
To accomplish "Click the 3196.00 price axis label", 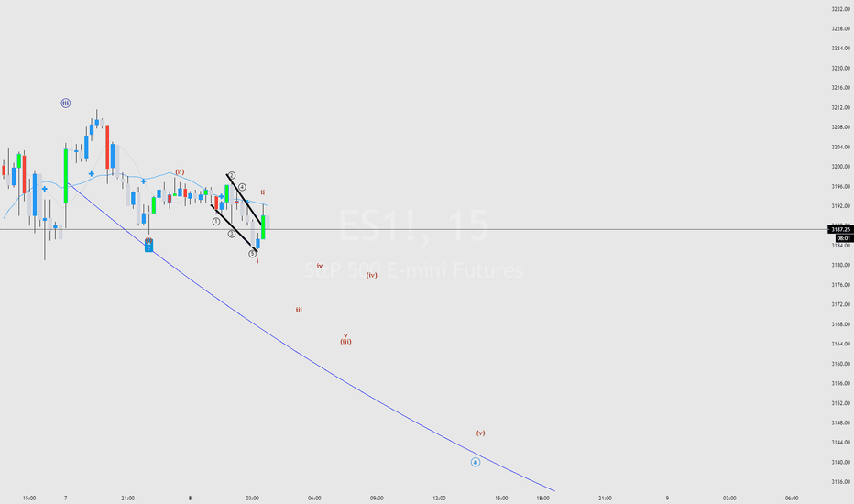I will [x=841, y=186].
